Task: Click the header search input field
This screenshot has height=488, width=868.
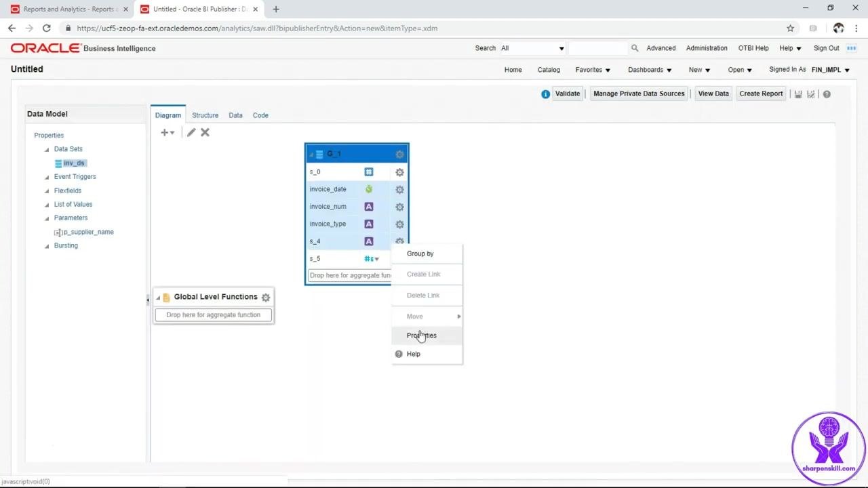Action: click(x=599, y=48)
